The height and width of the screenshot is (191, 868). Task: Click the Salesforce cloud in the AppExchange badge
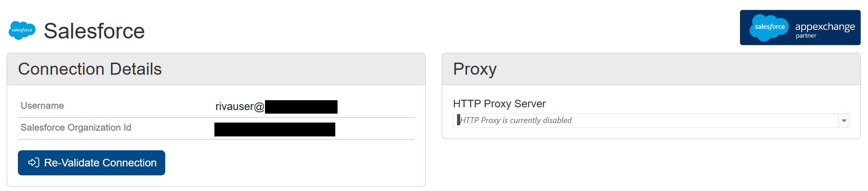point(769,27)
